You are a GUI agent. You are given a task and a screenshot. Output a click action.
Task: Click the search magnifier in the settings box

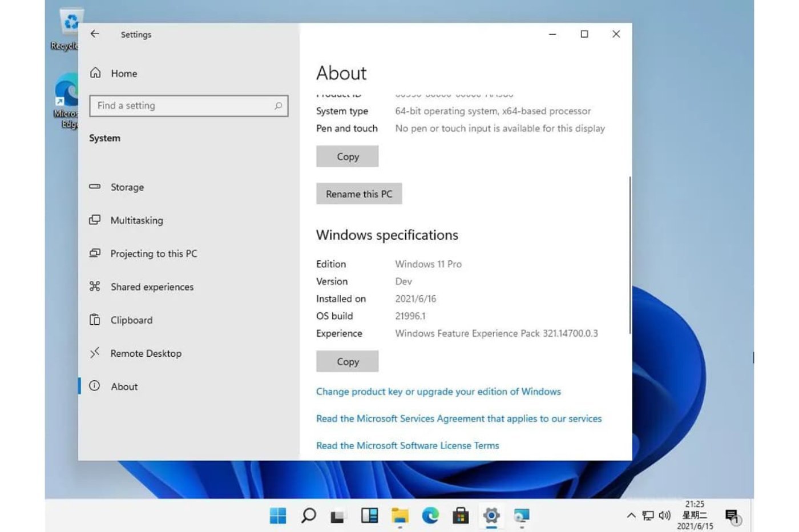[x=278, y=106]
